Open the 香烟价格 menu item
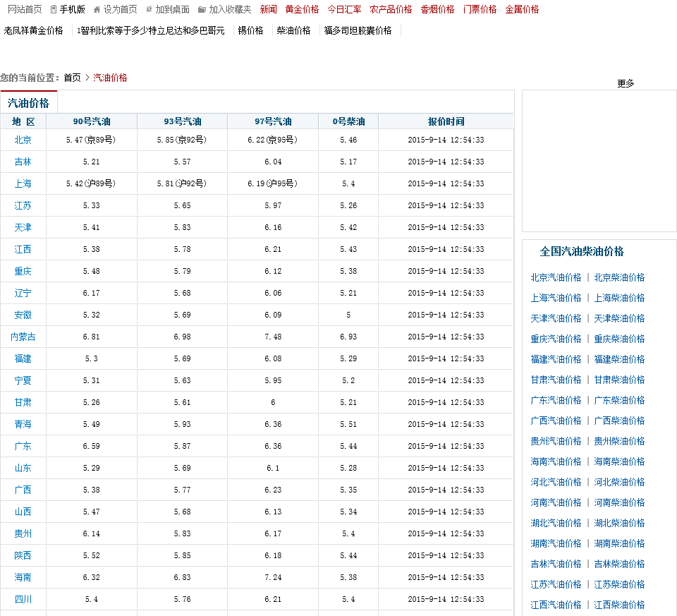Viewport: 677px width, 616px height. click(437, 9)
